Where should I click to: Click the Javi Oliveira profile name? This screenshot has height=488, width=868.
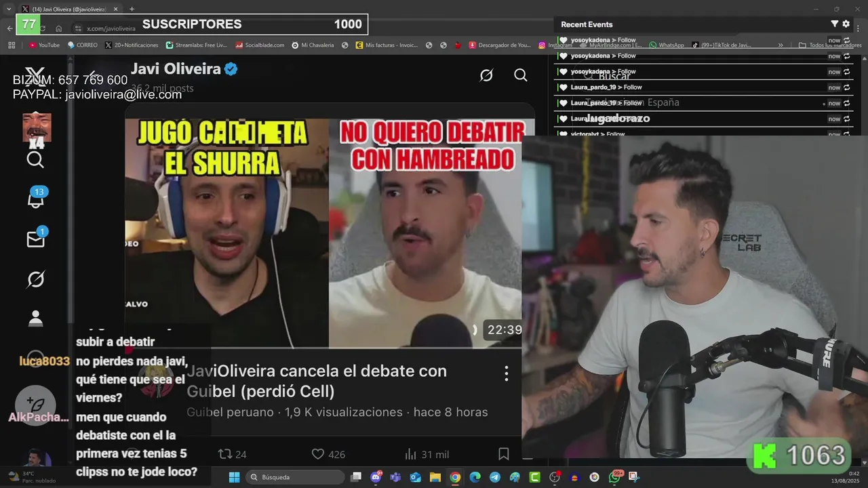point(176,69)
